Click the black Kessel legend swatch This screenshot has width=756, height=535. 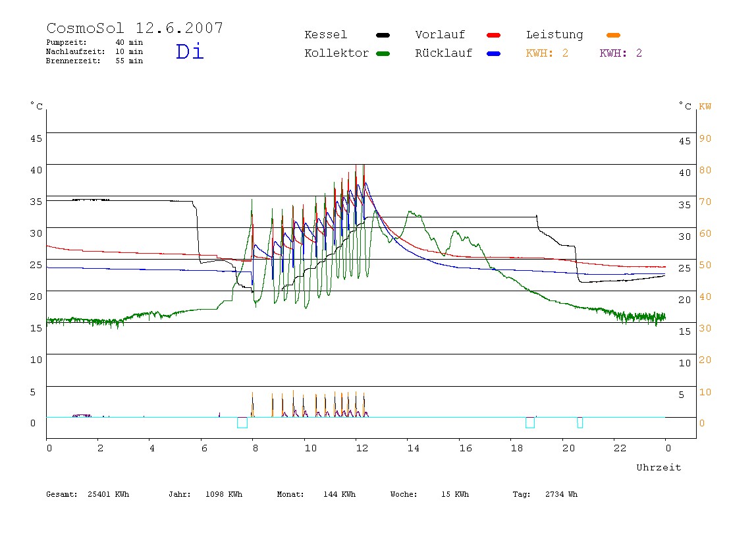[x=383, y=35]
